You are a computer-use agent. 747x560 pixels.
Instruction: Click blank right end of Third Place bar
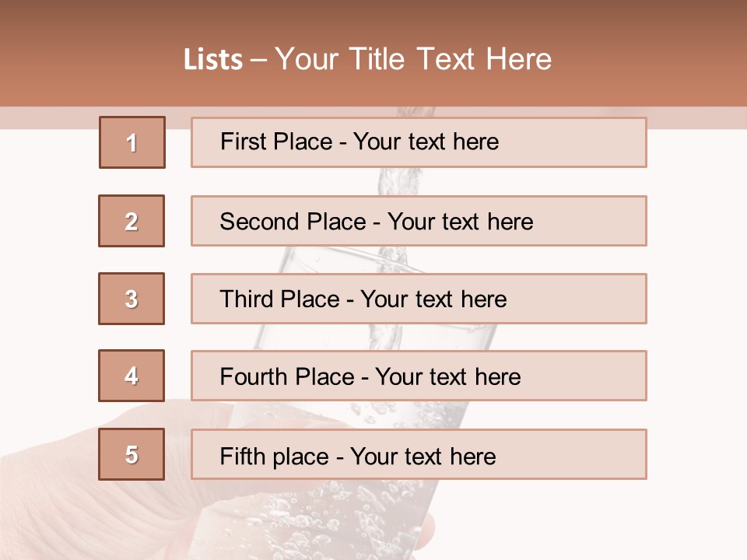[x=599, y=299]
